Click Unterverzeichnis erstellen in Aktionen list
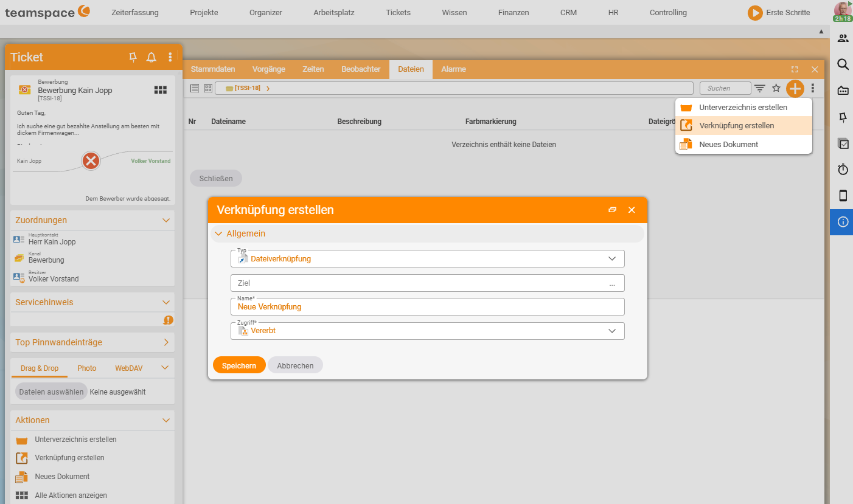853x504 pixels. [x=75, y=439]
